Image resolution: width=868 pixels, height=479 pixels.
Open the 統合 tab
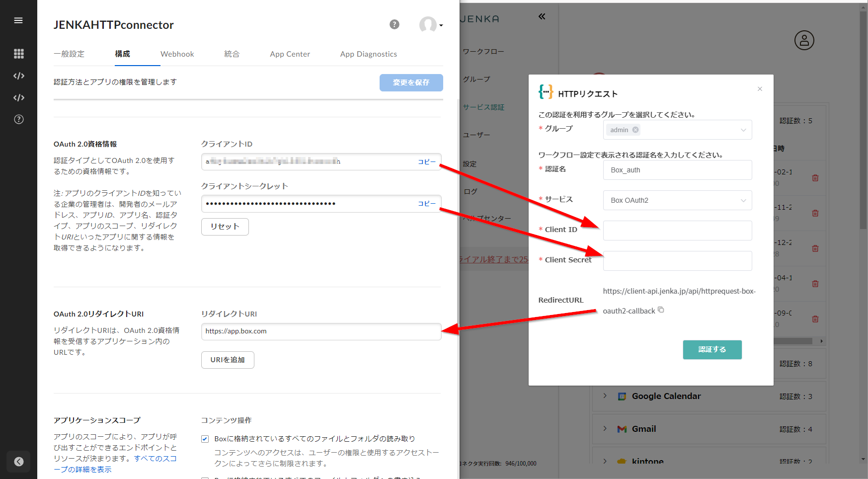(x=232, y=54)
